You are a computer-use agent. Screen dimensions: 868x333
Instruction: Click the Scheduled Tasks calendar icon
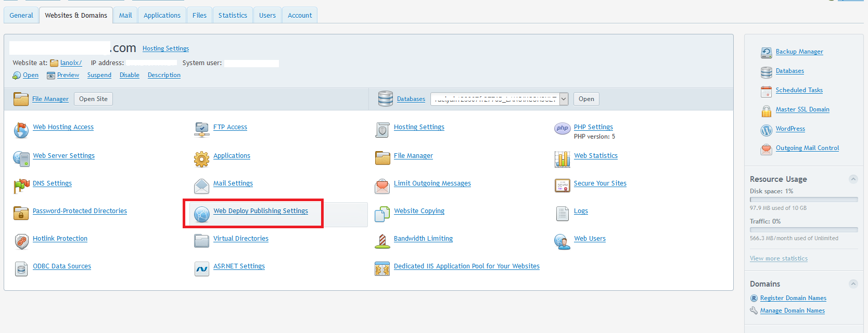tap(766, 92)
